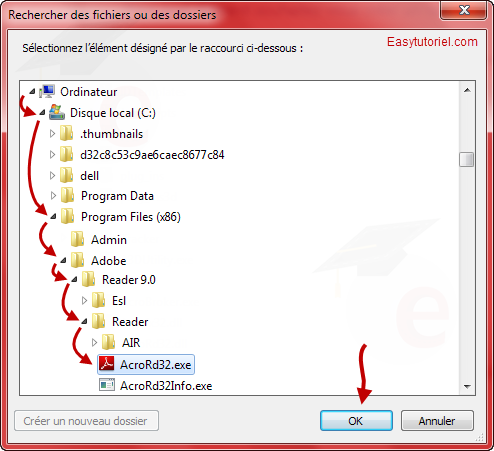Collapse the Adobe folder node
This screenshot has width=494, height=451.
point(63,260)
